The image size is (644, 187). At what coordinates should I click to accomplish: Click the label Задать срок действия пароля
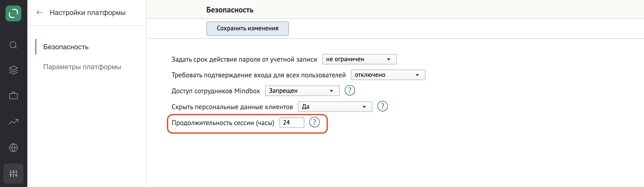coord(244,59)
